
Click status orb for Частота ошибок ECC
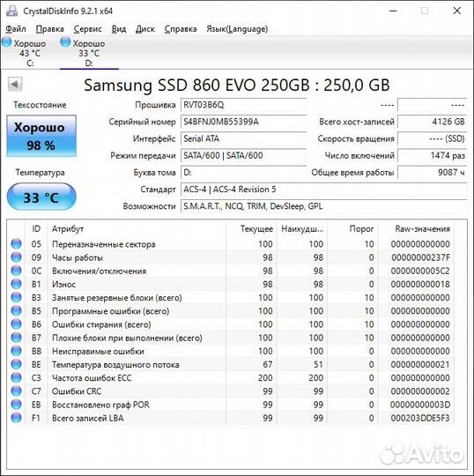pos(16,377)
